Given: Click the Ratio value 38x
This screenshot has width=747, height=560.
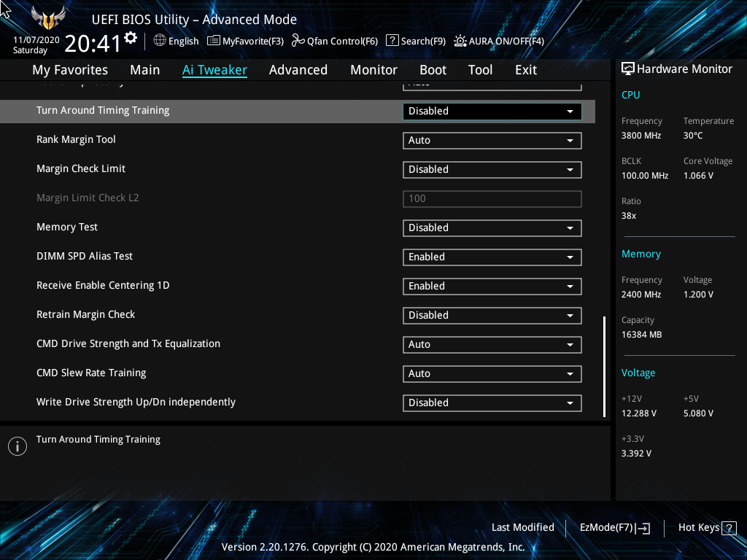Looking at the screenshot, I should pyautogui.click(x=629, y=216).
